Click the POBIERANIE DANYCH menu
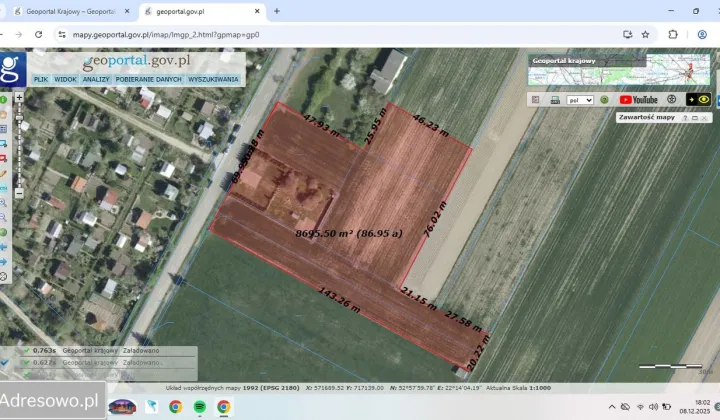The image size is (720, 420). pyautogui.click(x=149, y=79)
